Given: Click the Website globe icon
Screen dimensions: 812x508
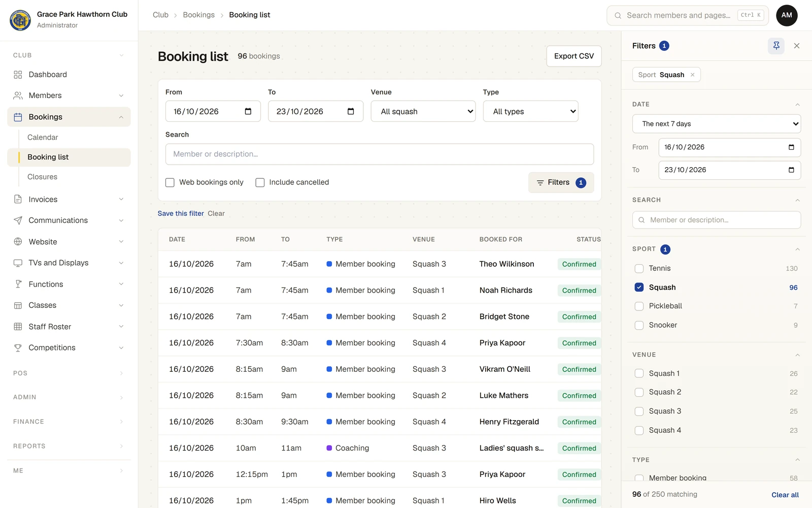Looking at the screenshot, I should pos(18,242).
